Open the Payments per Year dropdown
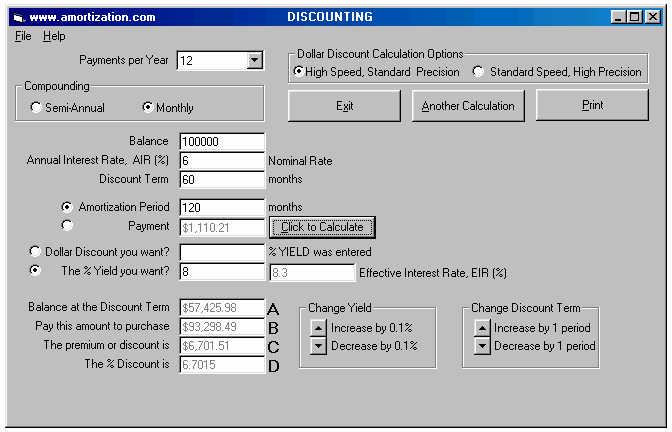Image resolution: width=672 pixels, height=432 pixels. coord(254,61)
